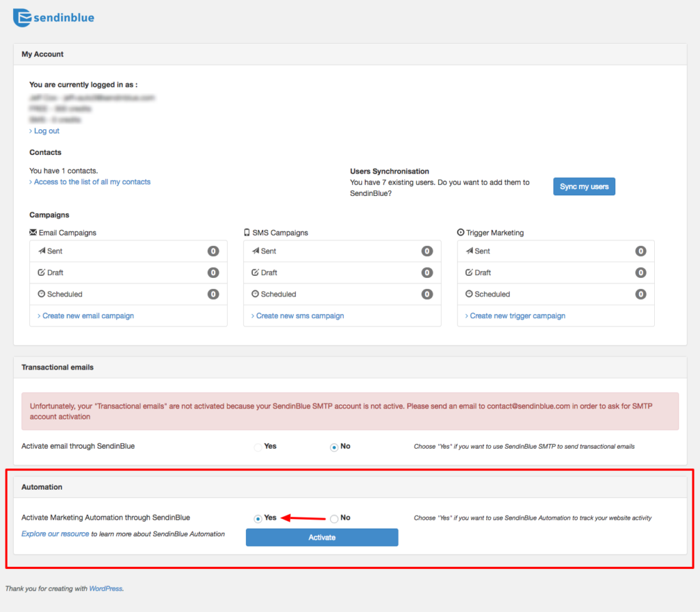Click the 'You have 7 existing users' text
This screenshot has height=612, width=700.
[x=440, y=187]
